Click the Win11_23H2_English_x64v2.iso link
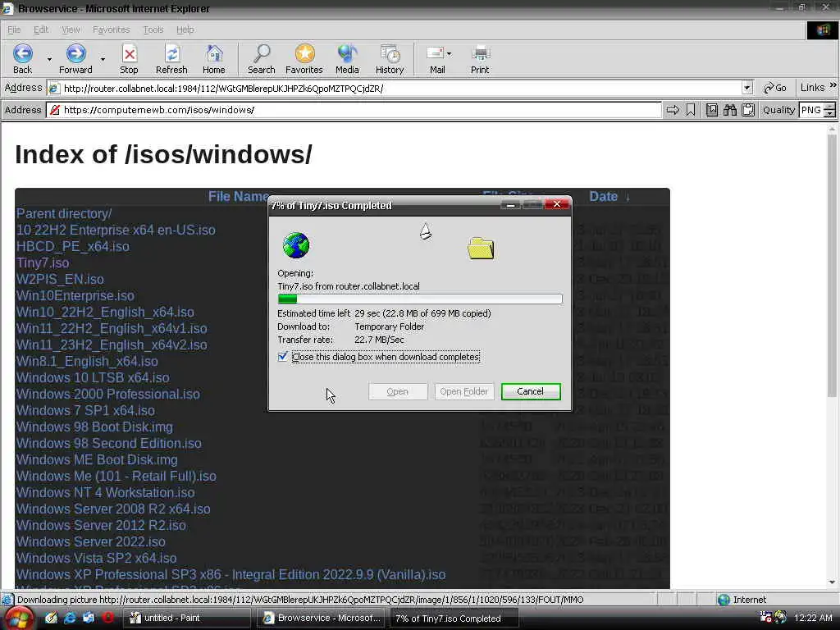Viewport: 840px width, 630px height. 112,345
